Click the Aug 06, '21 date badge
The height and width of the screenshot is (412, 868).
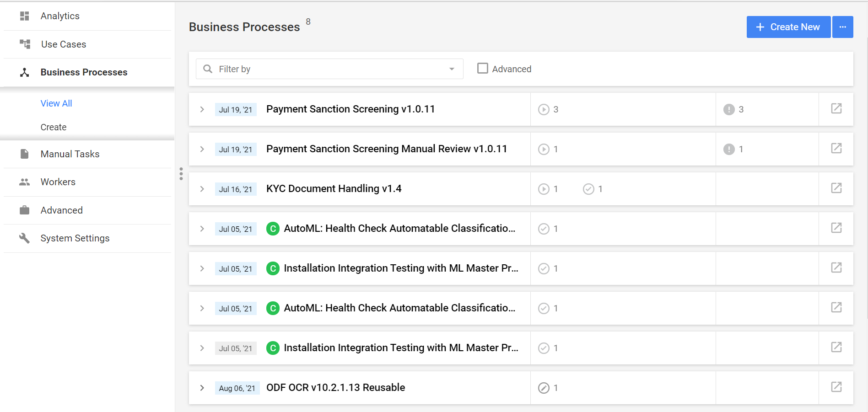pos(237,388)
